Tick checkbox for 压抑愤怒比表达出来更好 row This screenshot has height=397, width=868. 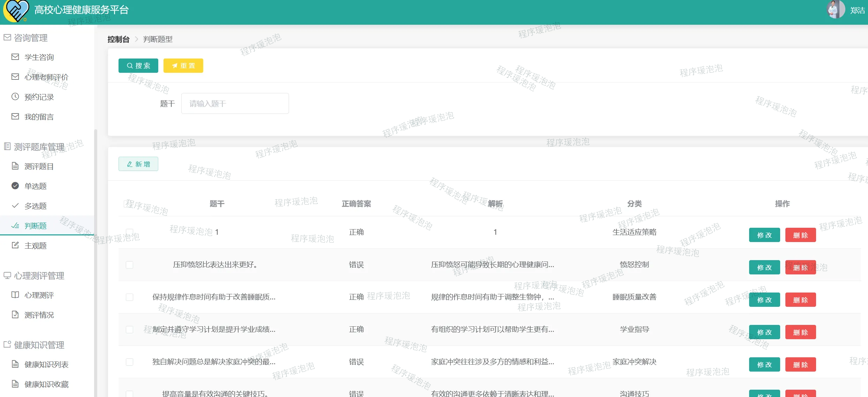(129, 265)
